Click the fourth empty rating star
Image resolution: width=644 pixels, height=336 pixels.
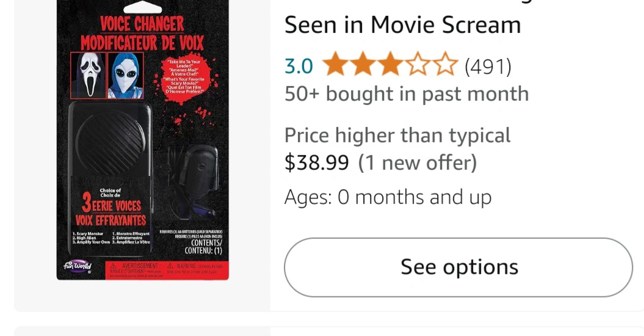[418, 65]
